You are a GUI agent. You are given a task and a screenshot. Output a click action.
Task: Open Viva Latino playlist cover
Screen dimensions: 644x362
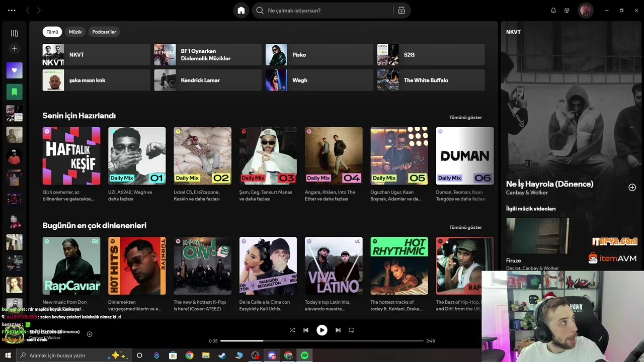tap(334, 266)
